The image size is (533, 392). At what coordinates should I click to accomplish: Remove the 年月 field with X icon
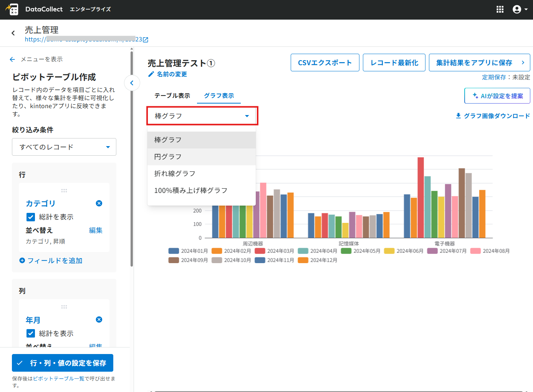click(99, 320)
